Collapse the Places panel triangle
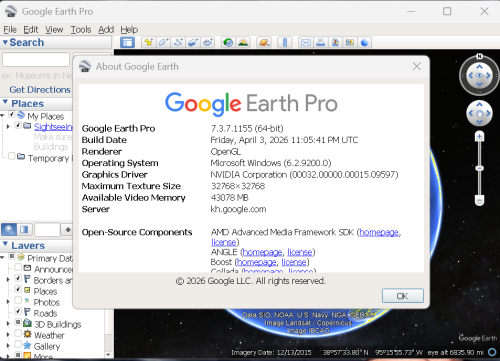 (5, 102)
